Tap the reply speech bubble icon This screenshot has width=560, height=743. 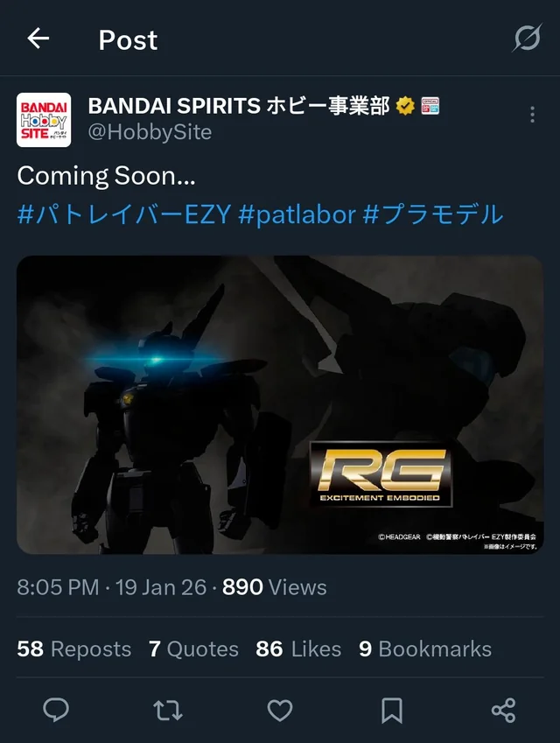56,710
